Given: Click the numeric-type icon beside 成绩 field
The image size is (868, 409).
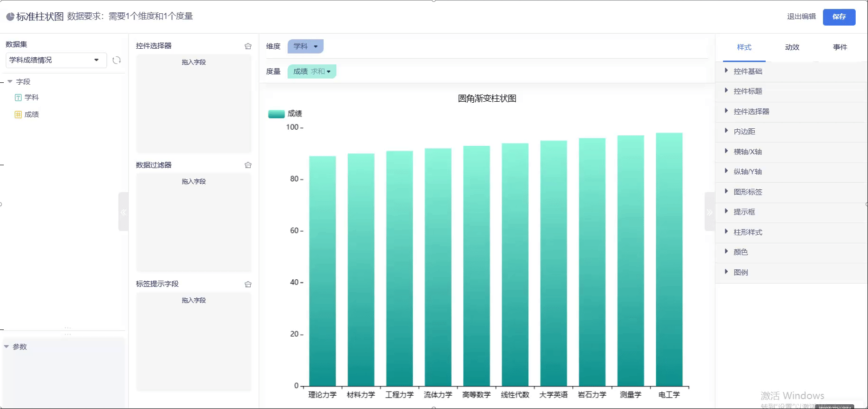Looking at the screenshot, I should pyautogui.click(x=18, y=115).
